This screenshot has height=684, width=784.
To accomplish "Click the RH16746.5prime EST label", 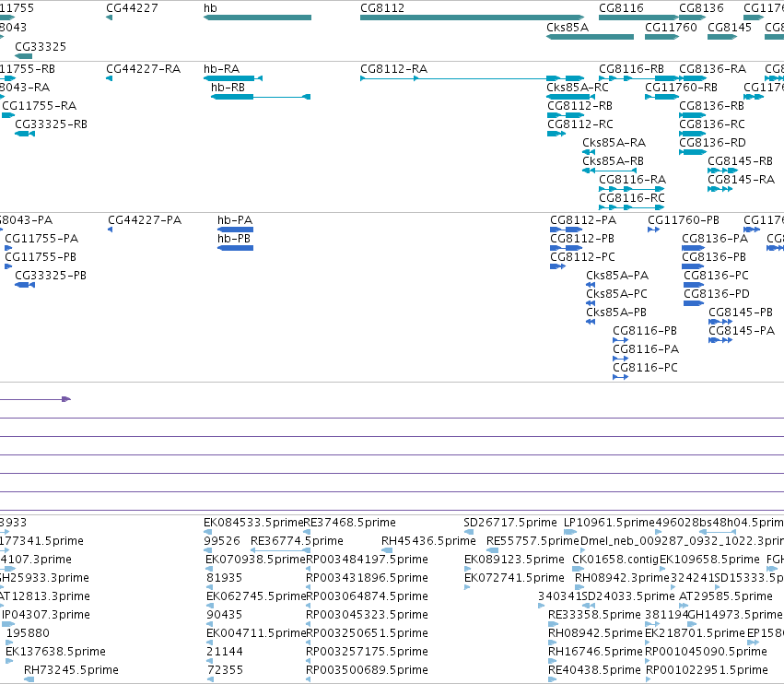I will coord(595,652).
